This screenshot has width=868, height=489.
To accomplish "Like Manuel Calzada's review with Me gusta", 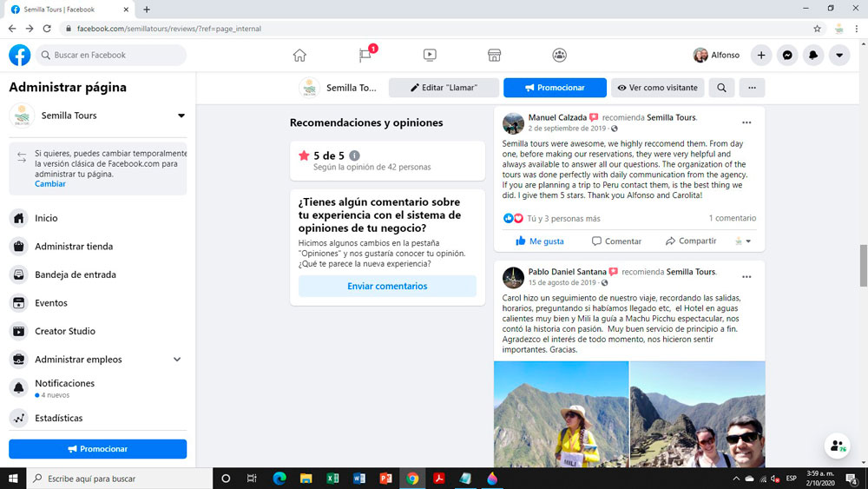I will pos(540,241).
